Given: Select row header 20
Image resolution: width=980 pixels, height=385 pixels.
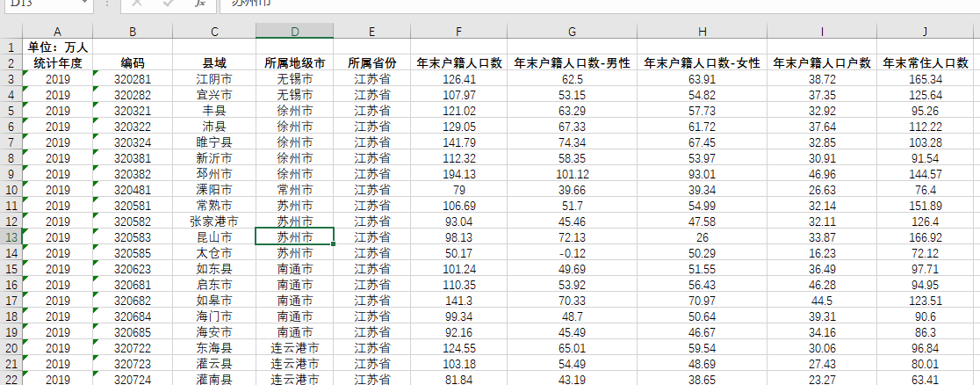Looking at the screenshot, I should tap(11, 348).
